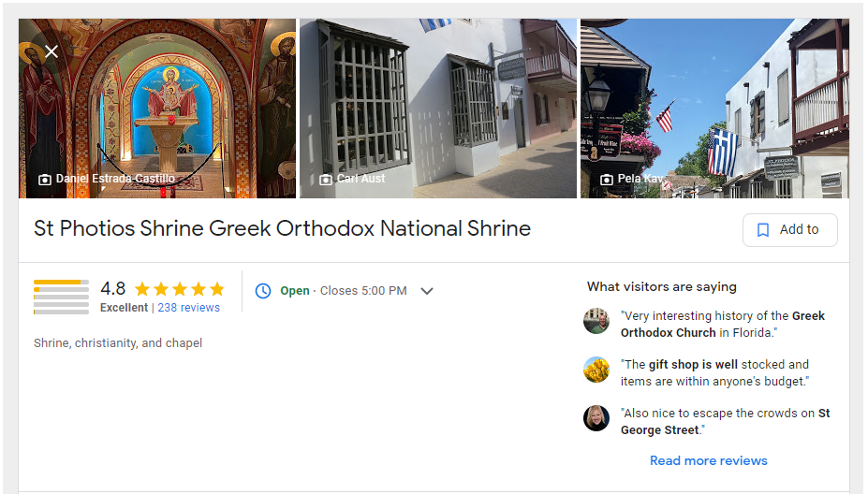Open the 238 reviews link
Screen dimensions: 868x494
pos(189,308)
